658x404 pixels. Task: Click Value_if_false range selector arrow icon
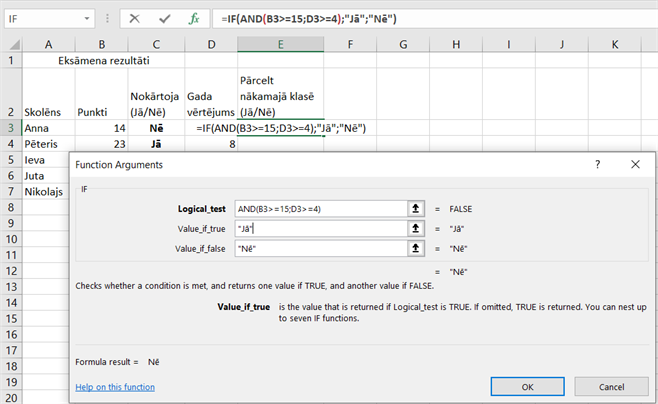pos(411,248)
